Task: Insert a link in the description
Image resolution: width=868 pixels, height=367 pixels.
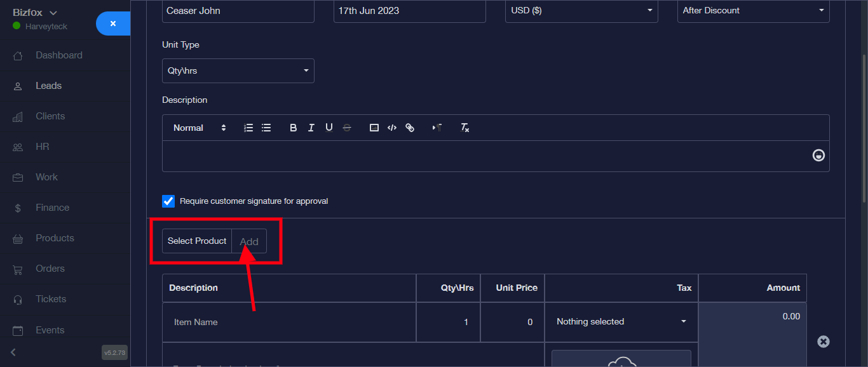Action: pos(410,128)
